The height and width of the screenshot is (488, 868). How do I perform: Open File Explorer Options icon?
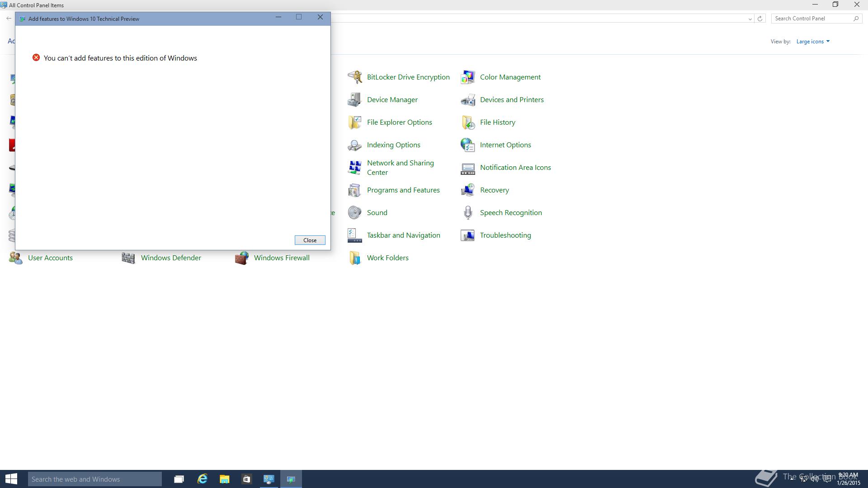[x=355, y=122]
